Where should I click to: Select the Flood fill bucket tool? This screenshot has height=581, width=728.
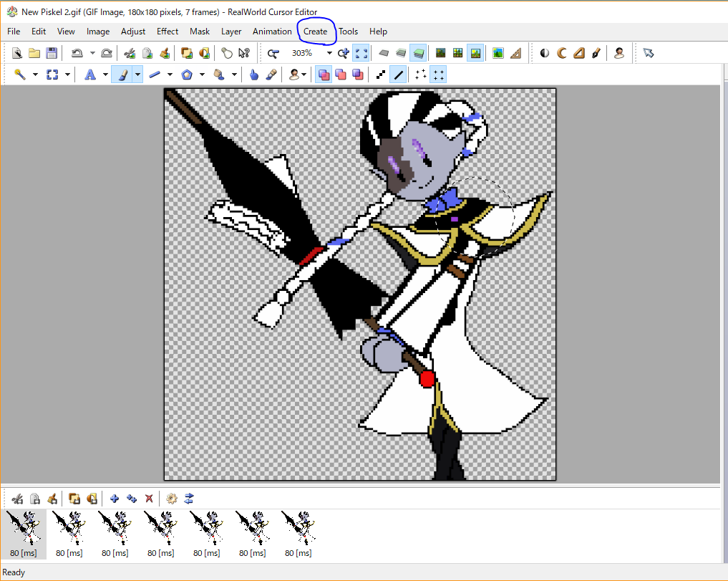219,75
